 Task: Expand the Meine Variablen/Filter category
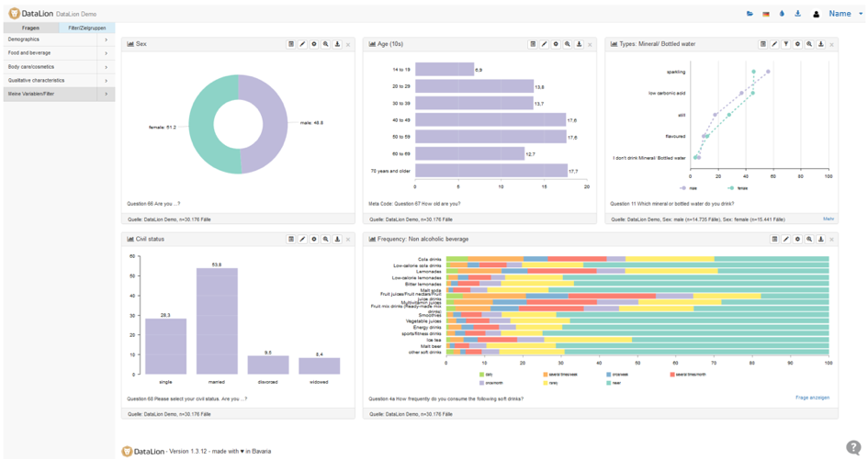point(59,94)
